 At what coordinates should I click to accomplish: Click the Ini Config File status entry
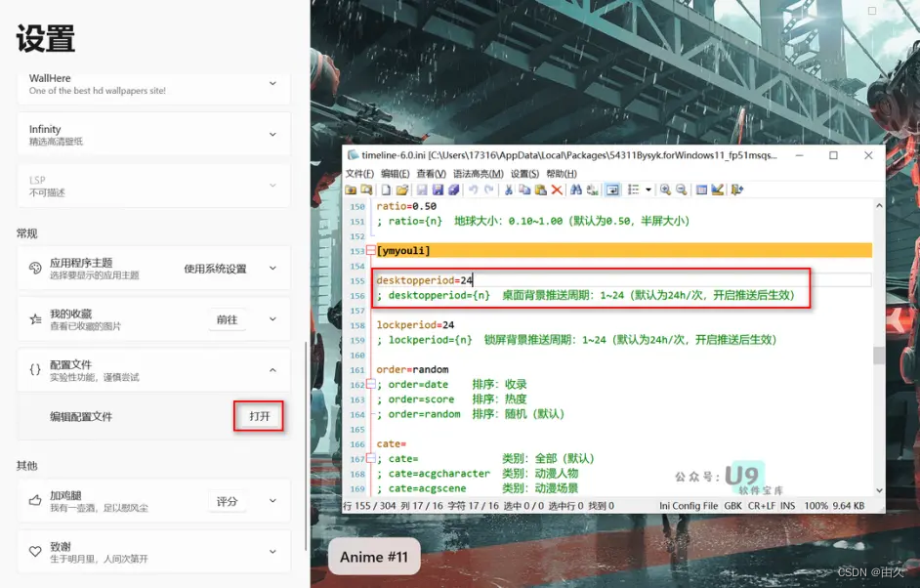coord(689,506)
